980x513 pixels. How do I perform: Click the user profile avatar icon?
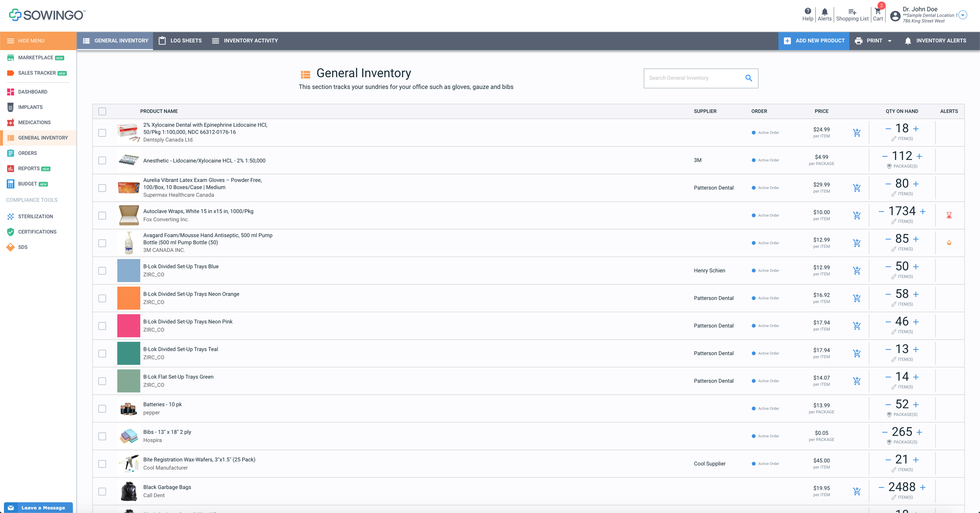point(895,16)
